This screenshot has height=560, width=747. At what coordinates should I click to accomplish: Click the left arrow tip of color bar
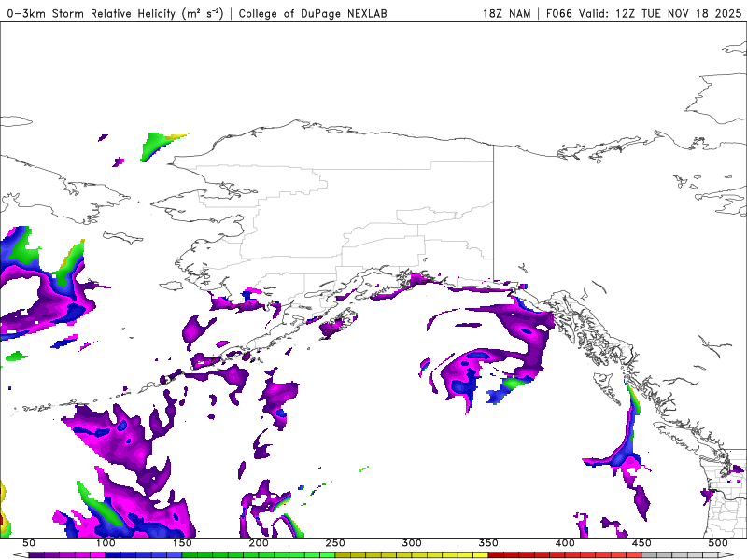click(x=20, y=555)
